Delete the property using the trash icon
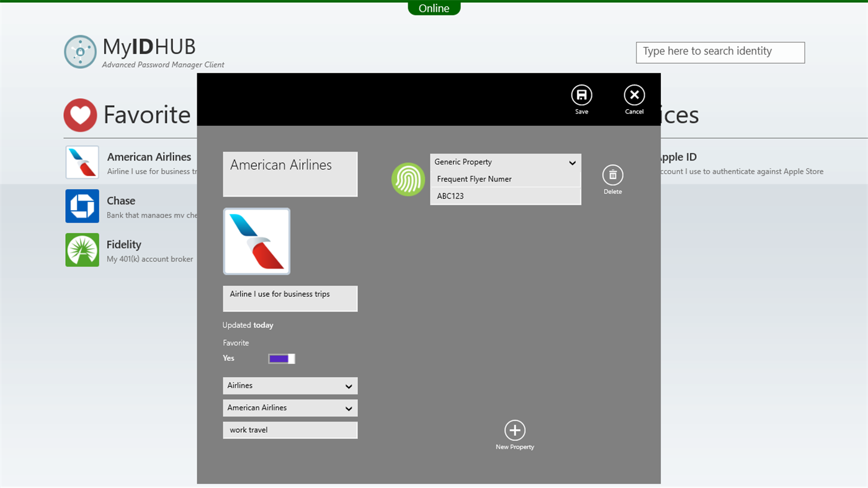 pos(612,175)
